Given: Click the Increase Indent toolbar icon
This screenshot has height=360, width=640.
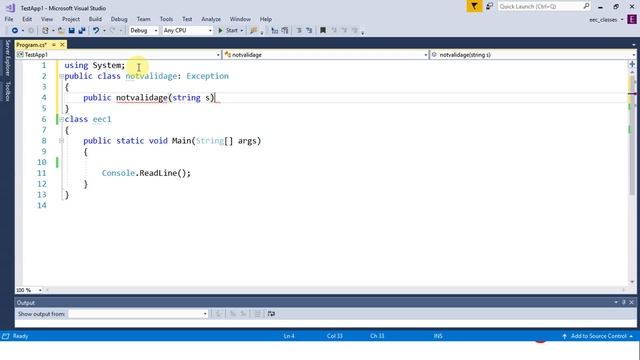Looking at the screenshot, I should pos(309,31).
